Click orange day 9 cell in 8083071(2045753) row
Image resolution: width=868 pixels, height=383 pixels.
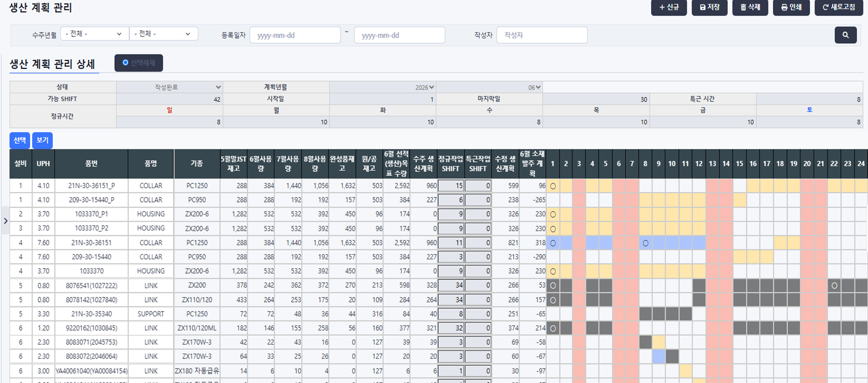(659, 342)
